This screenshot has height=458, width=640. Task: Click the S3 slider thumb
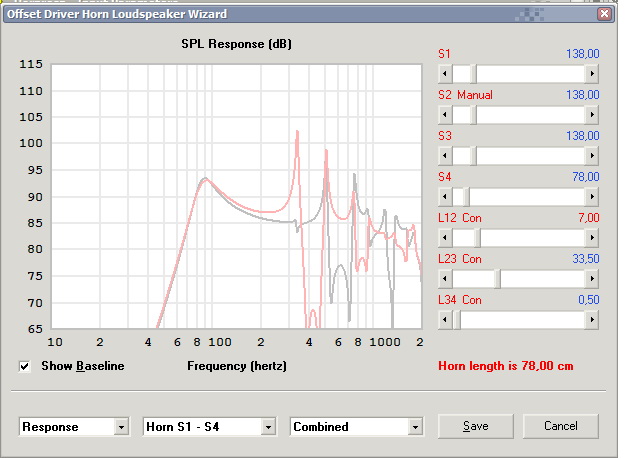point(473,156)
